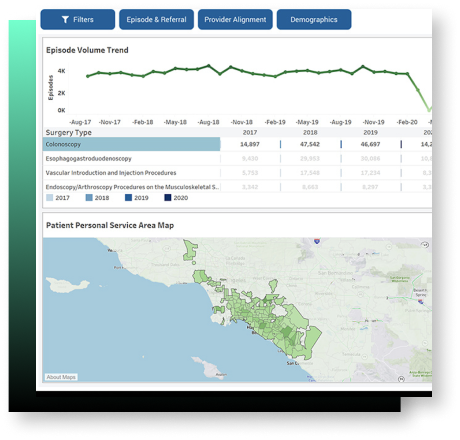
Task: Click the 2018 column header
Action: tap(310, 132)
